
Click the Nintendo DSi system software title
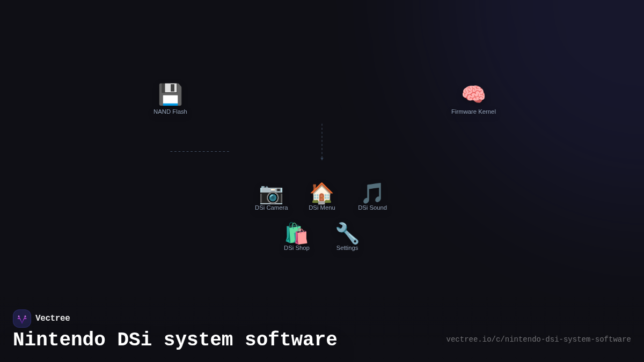pyautogui.click(x=175, y=339)
